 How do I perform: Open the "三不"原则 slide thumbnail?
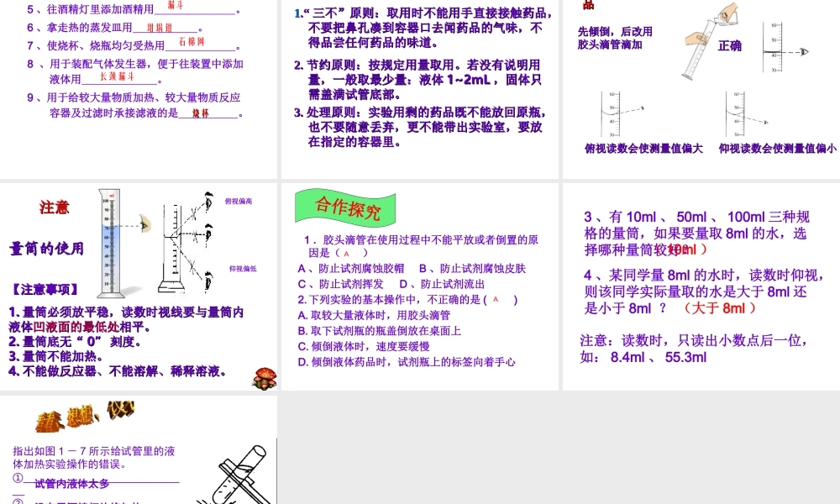click(420, 89)
